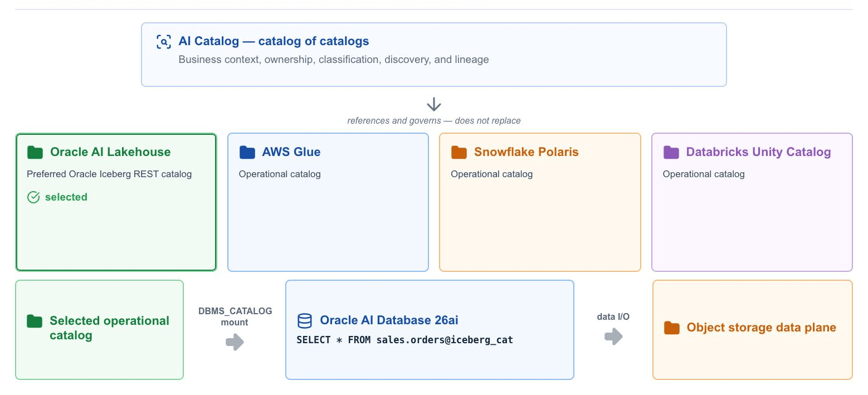Click the Object storage data plane label

click(762, 328)
